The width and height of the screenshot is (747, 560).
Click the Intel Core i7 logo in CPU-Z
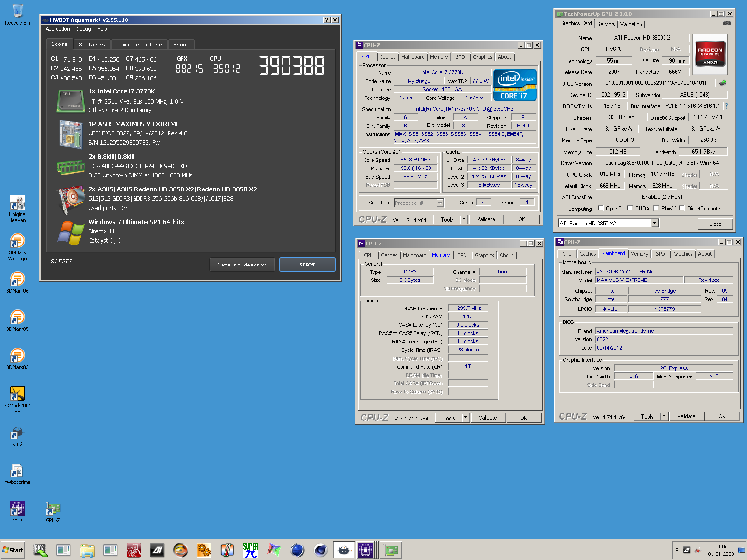tap(515, 85)
